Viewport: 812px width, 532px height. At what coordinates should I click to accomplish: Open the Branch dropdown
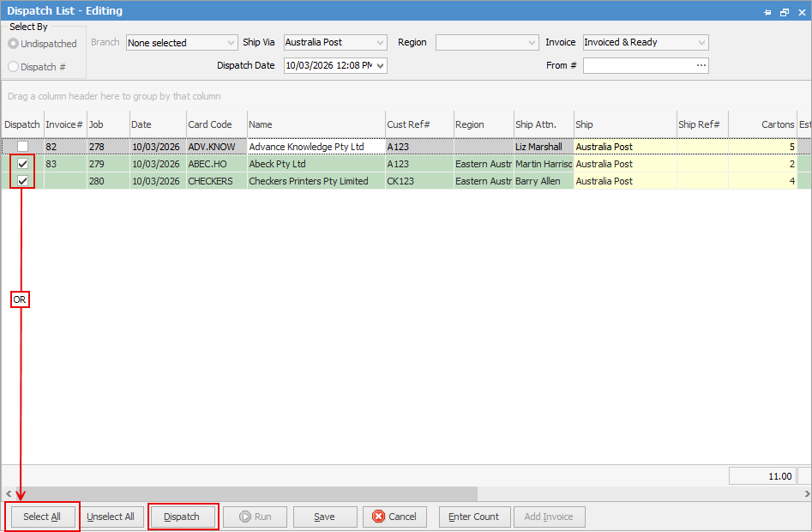click(x=231, y=43)
